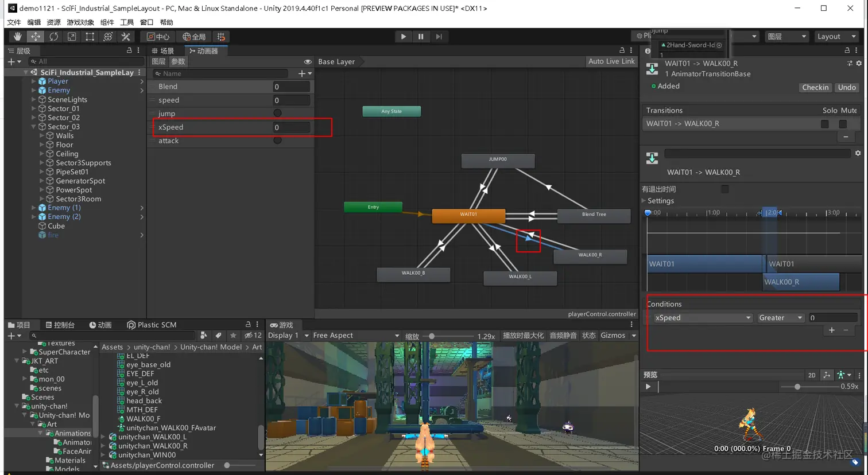Add a new condition with plus button
Image resolution: width=868 pixels, height=475 pixels.
point(831,330)
